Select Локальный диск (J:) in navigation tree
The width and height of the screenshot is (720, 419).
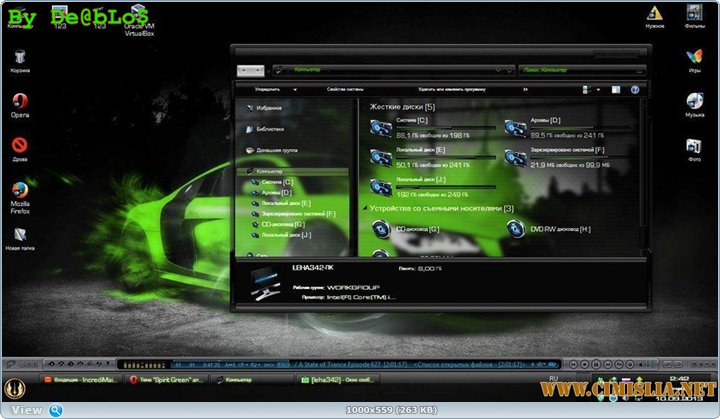281,235
